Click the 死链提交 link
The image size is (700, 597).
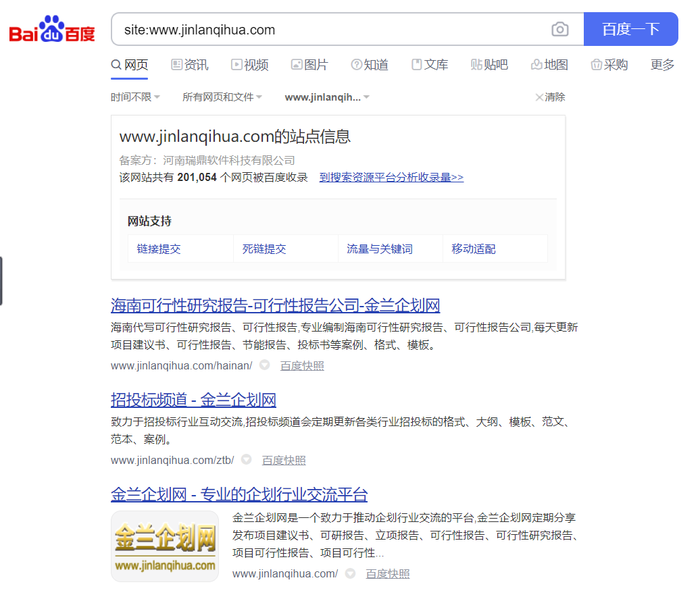(264, 249)
